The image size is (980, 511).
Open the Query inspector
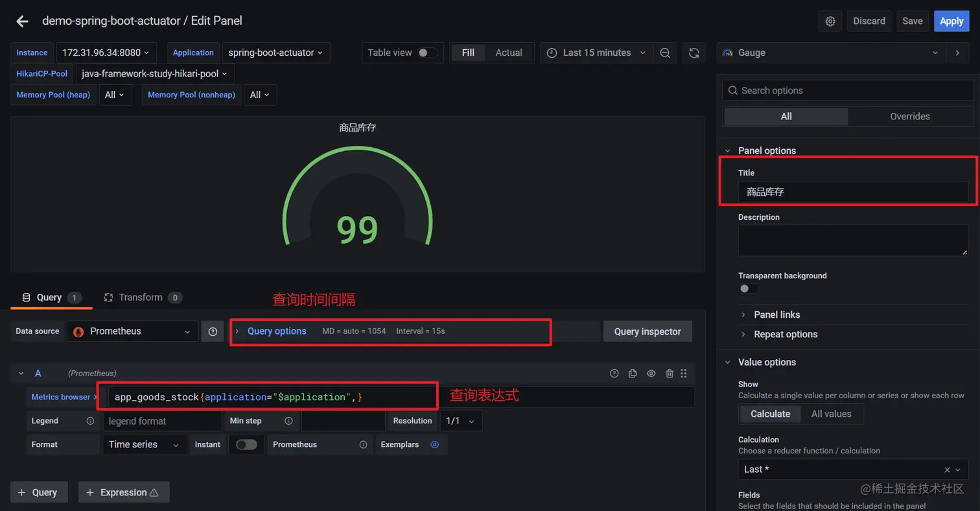coord(647,331)
